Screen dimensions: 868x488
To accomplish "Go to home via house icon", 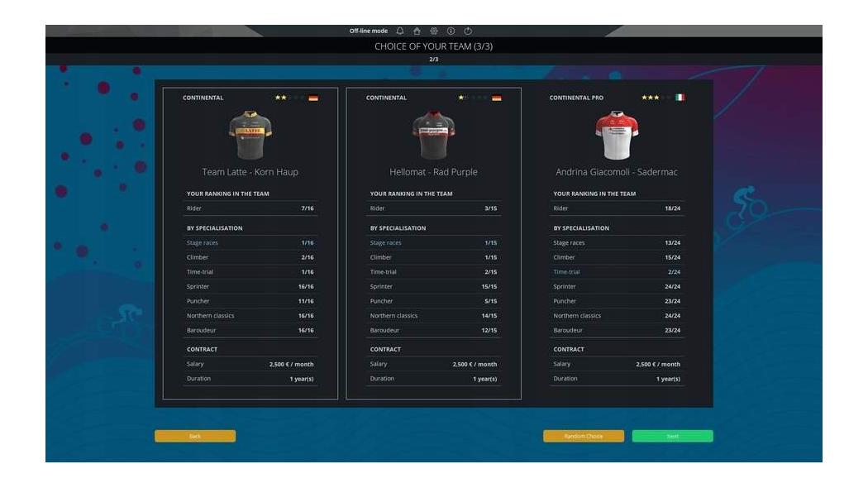I will pos(417,31).
